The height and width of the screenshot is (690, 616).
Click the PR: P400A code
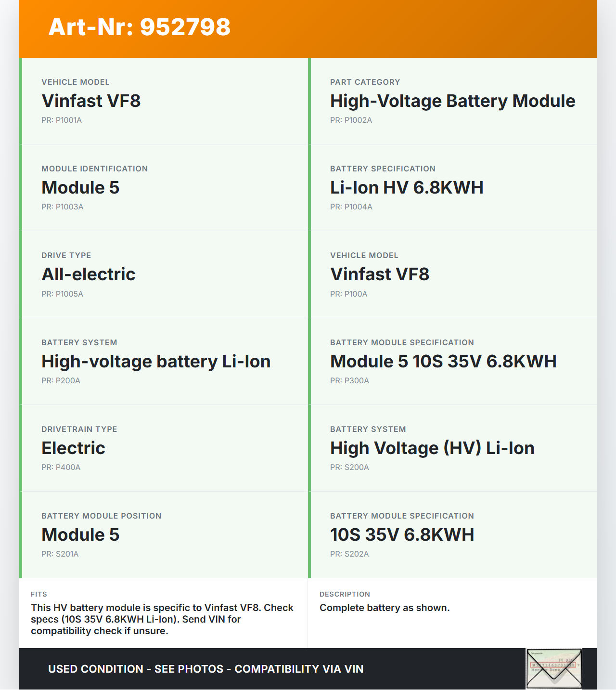(x=61, y=467)
